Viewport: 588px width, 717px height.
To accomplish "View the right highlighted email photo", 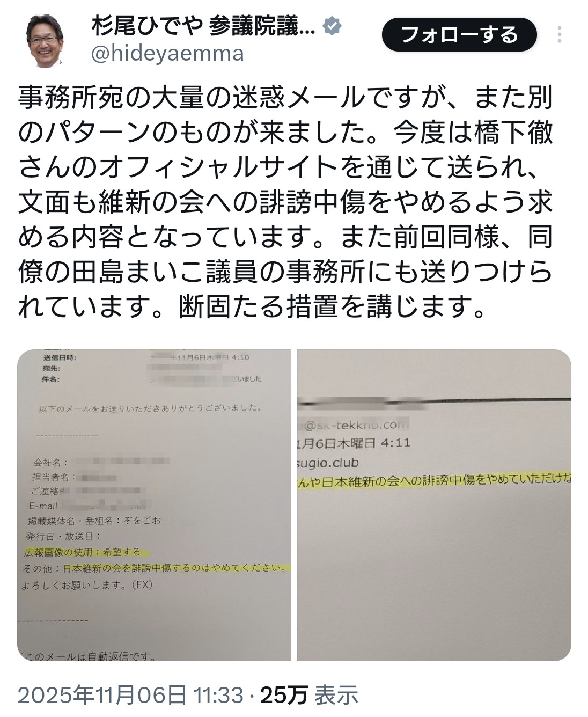I will point(434,505).
